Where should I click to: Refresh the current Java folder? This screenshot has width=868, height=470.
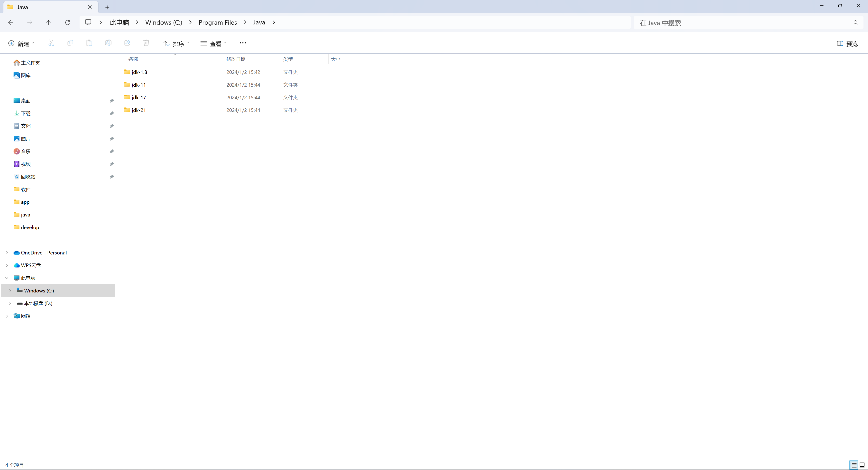click(68, 22)
